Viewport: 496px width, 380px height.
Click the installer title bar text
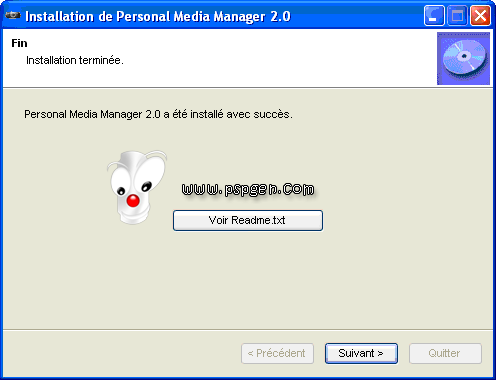click(158, 16)
